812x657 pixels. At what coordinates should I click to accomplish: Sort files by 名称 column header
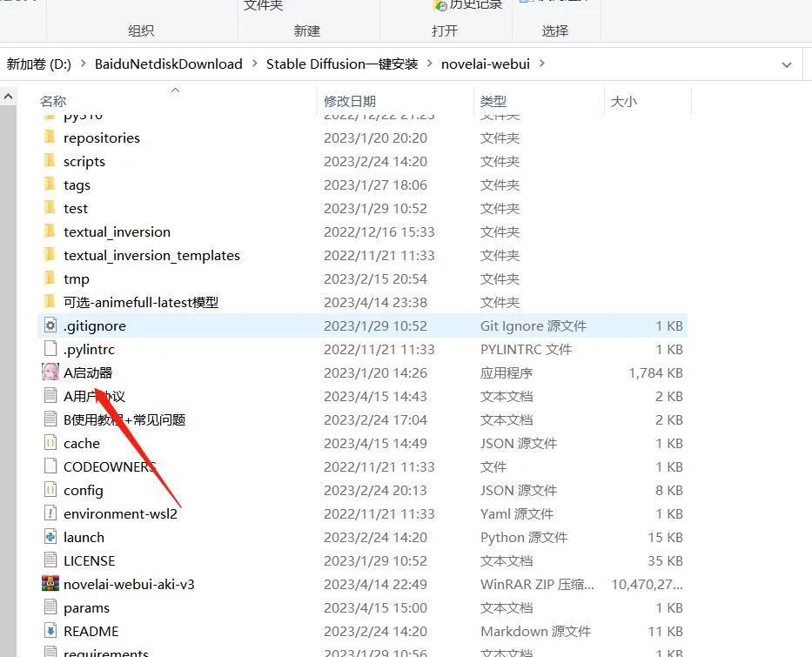click(x=53, y=101)
